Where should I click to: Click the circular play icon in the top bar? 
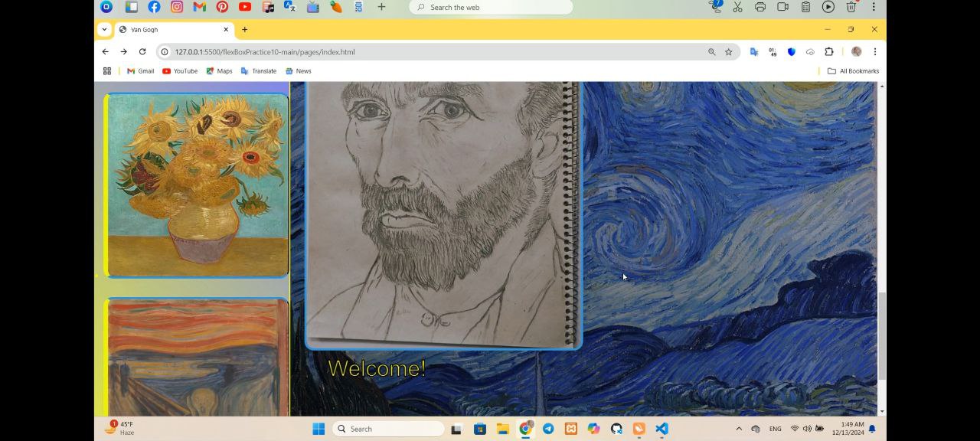coord(828,7)
